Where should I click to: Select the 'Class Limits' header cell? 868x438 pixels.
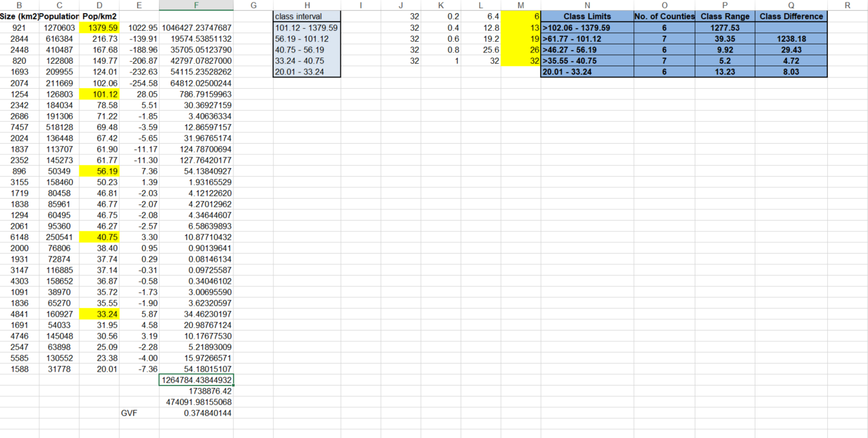coord(587,16)
